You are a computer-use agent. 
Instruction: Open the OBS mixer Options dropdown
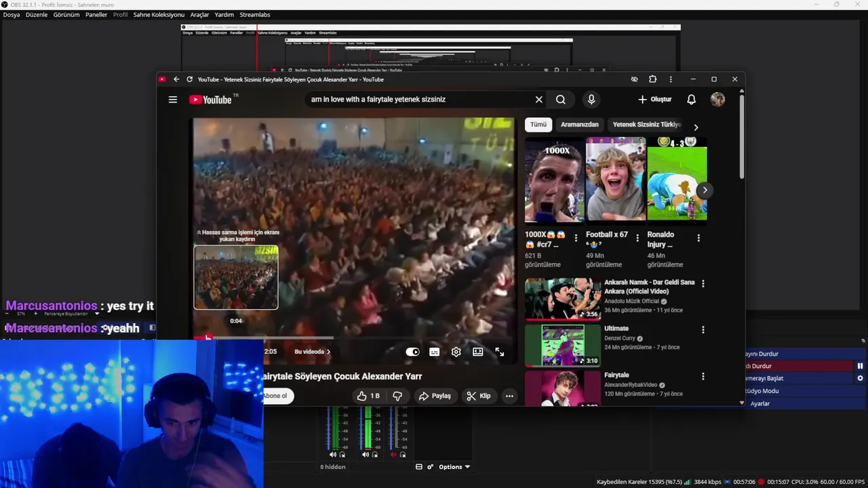(x=454, y=467)
